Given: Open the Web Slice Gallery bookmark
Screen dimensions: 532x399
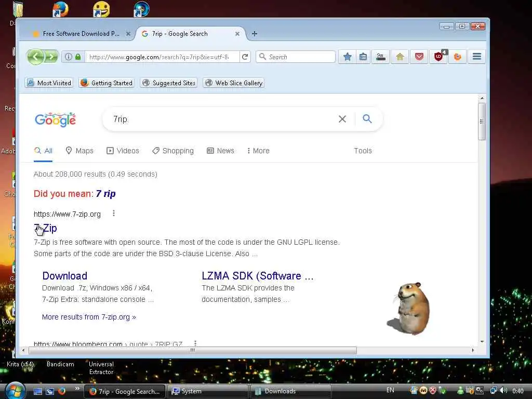Looking at the screenshot, I should (x=233, y=83).
